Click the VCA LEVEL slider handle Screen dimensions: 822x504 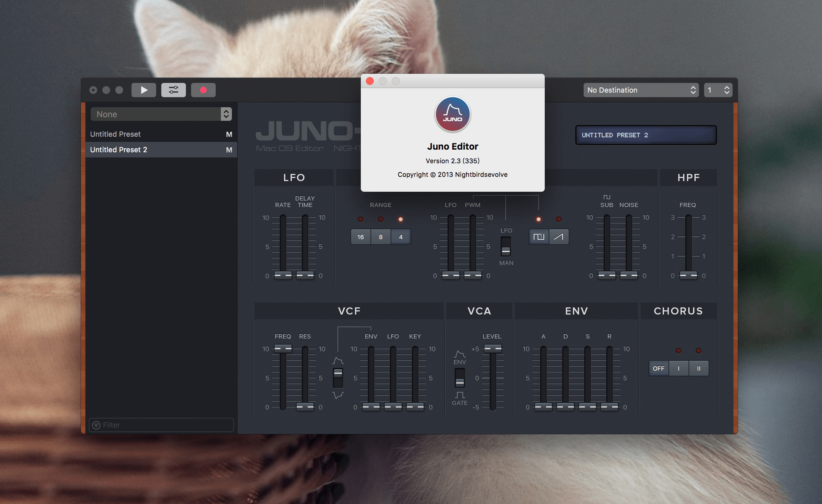pyautogui.click(x=493, y=349)
